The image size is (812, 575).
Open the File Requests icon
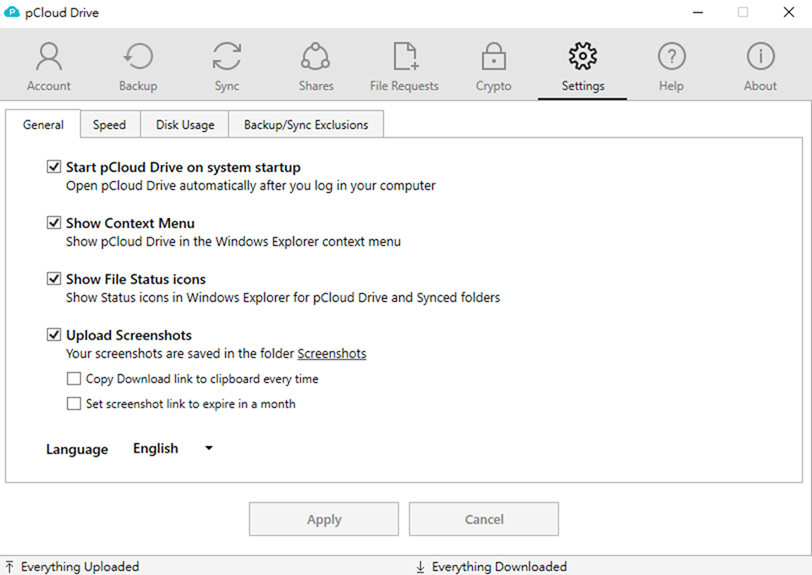[x=404, y=57]
